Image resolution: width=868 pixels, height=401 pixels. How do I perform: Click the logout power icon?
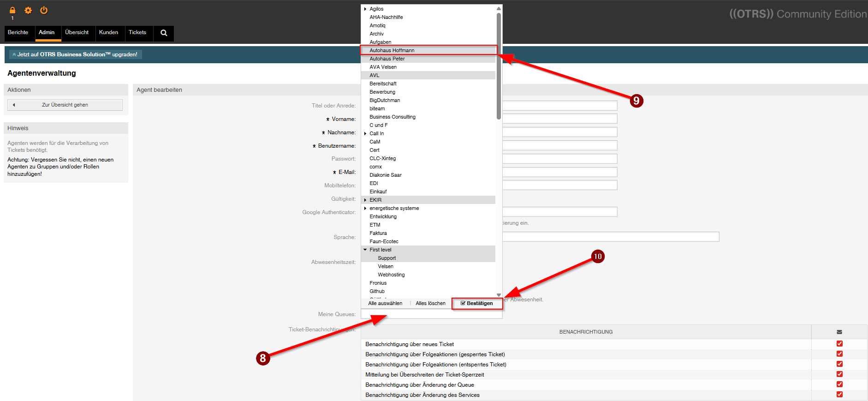tap(44, 10)
